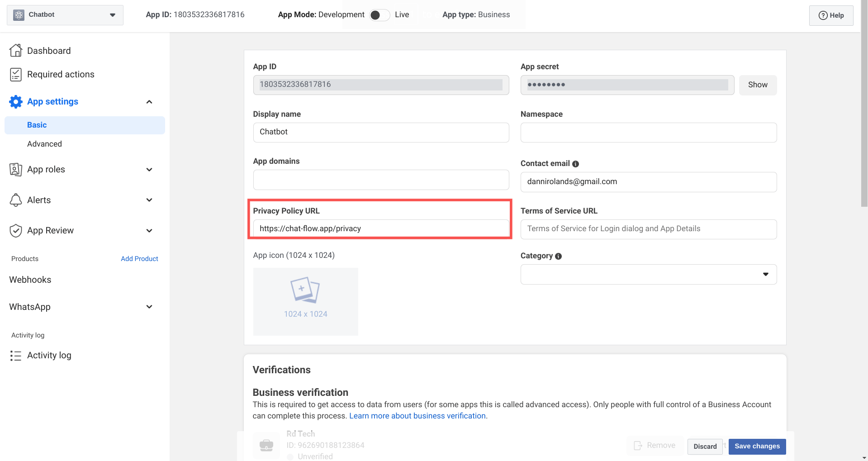868x461 pixels.
Task: Click the Remove button
Action: pyautogui.click(x=655, y=446)
